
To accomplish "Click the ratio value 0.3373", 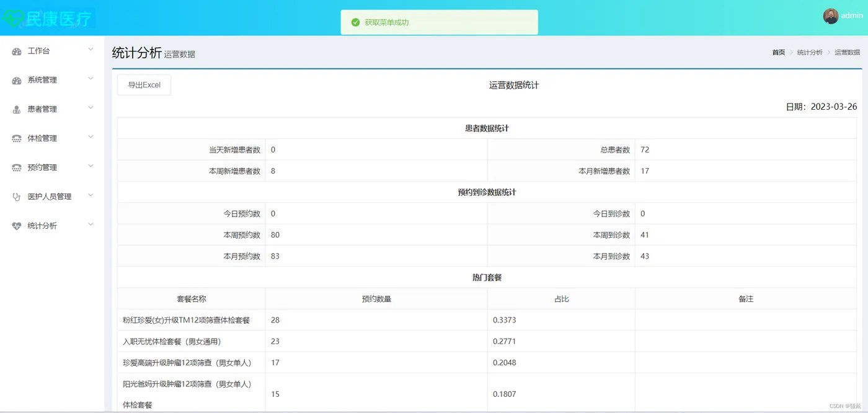I will [504, 320].
